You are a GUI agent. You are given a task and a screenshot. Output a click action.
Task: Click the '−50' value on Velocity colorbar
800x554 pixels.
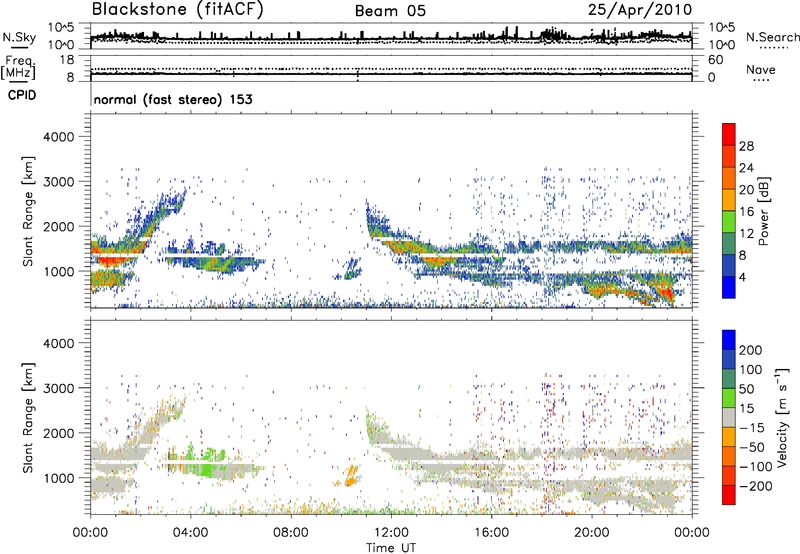click(752, 447)
